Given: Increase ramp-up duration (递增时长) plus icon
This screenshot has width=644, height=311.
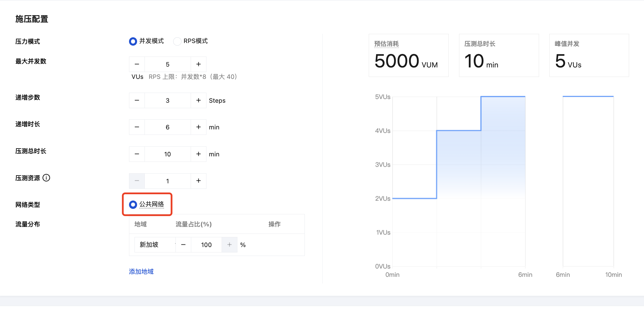Looking at the screenshot, I should [x=198, y=127].
